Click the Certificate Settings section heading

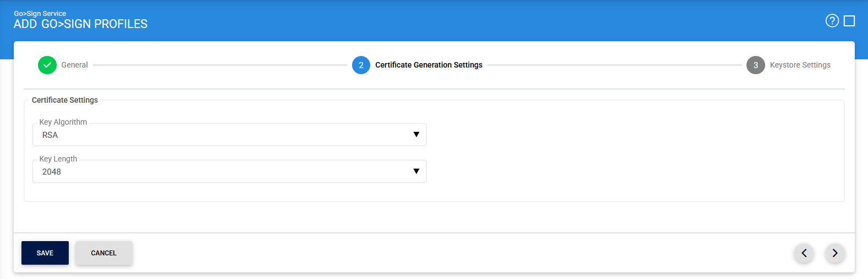click(x=65, y=100)
